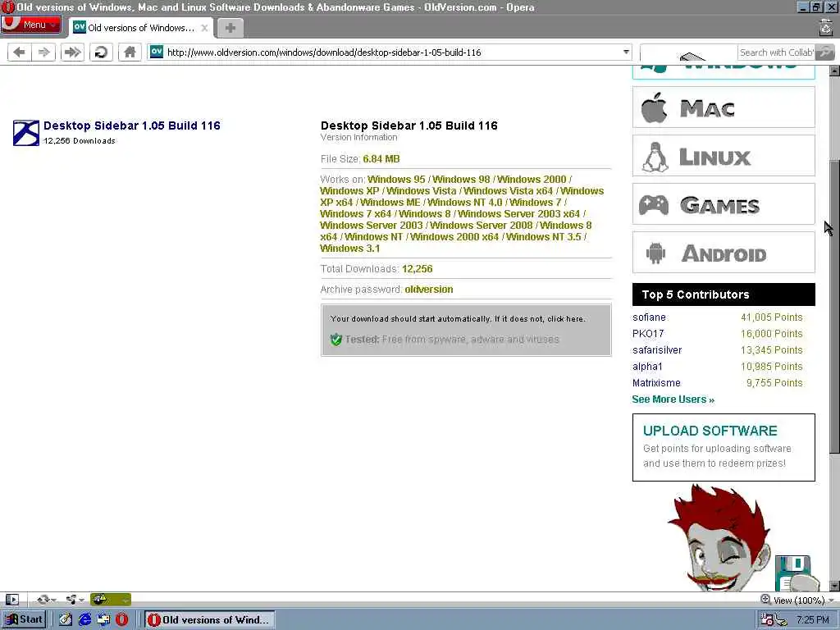Open the Turbo warning status dropdown
The width and height of the screenshot is (840, 630).
[111, 600]
